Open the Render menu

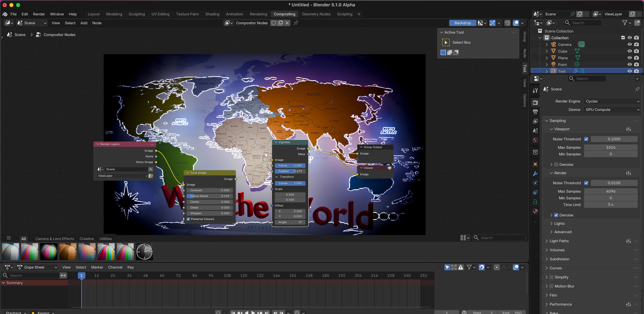pos(39,14)
